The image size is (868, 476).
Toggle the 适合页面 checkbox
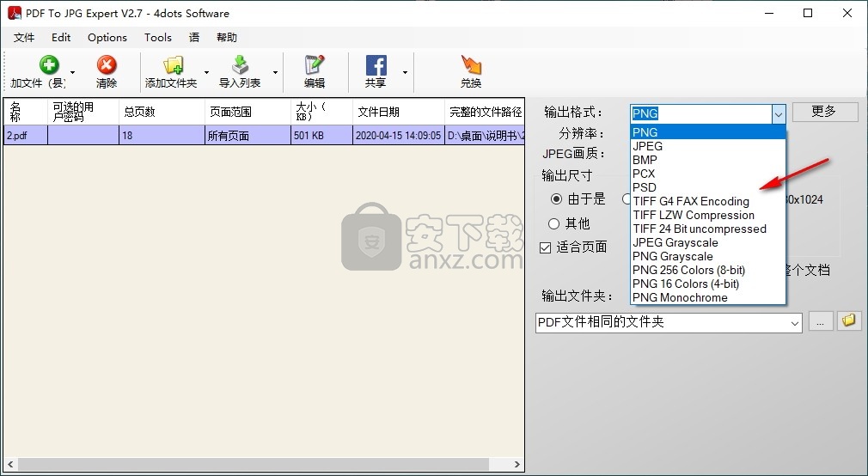(545, 247)
